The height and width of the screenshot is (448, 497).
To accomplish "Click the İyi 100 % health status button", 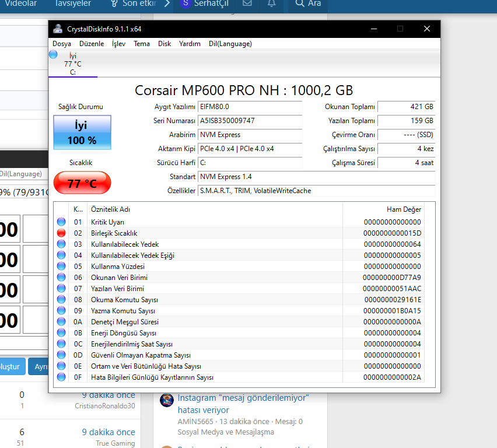I will click(x=82, y=132).
